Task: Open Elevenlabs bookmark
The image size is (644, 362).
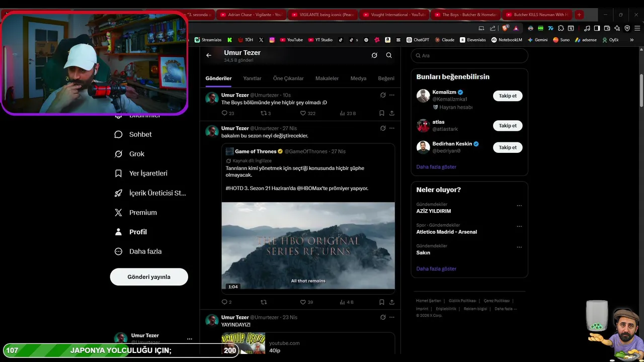Action: 473,40
